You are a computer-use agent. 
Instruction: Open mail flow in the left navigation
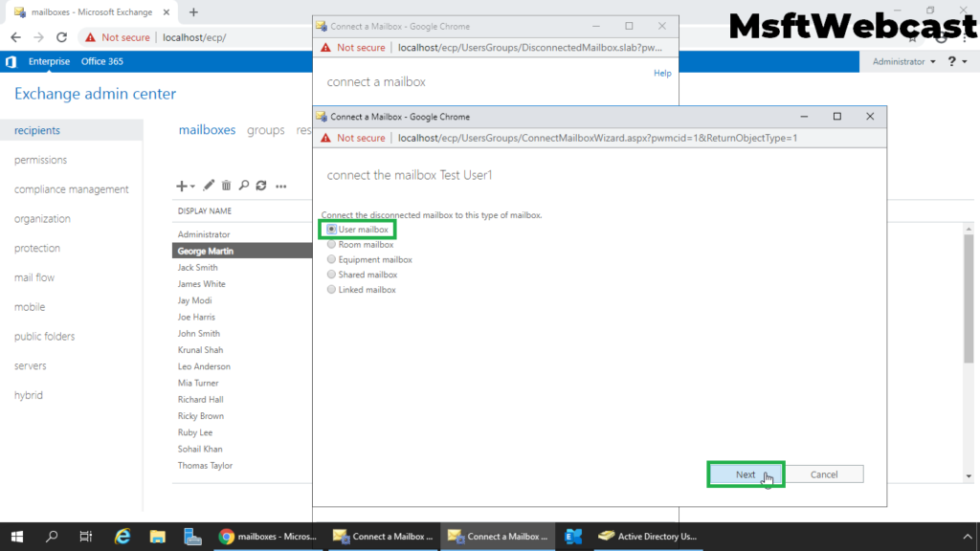34,277
